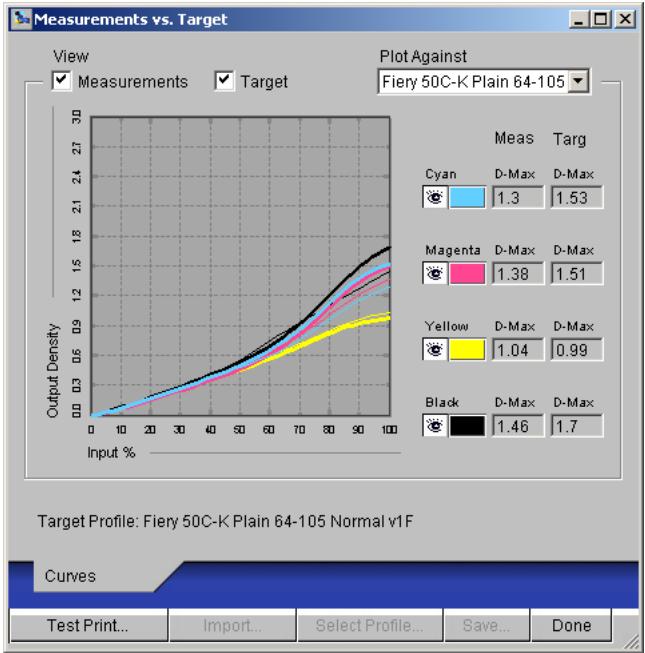This screenshot has width=645, height=653.
Task: Uncheck the Measurements view checkbox
Action: pos(61,80)
